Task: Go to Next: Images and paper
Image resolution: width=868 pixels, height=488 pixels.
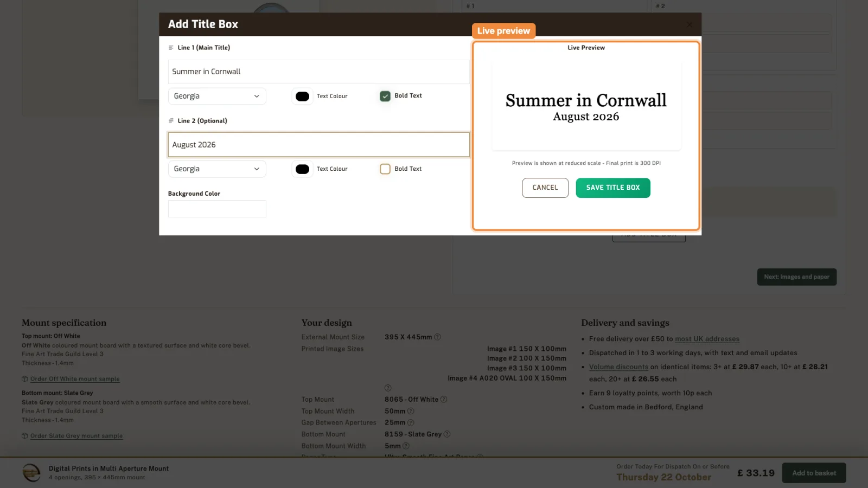Action: click(x=797, y=277)
